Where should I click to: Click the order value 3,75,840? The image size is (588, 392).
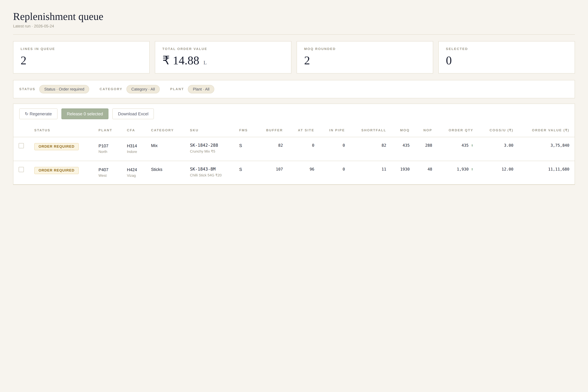click(560, 146)
